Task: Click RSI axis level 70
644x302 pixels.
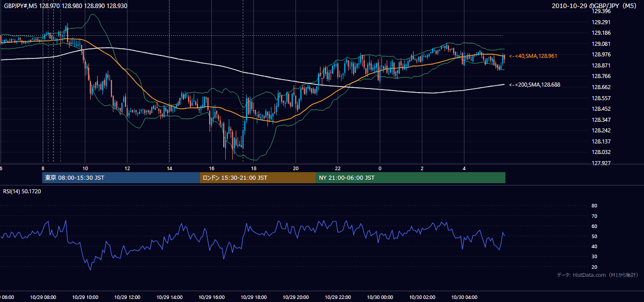Action: [594, 216]
